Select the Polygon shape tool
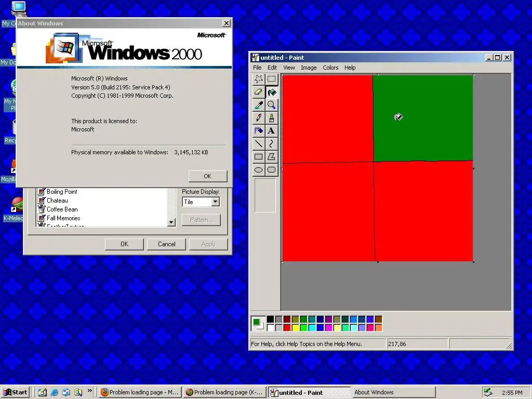This screenshot has width=532, height=399. click(x=271, y=156)
